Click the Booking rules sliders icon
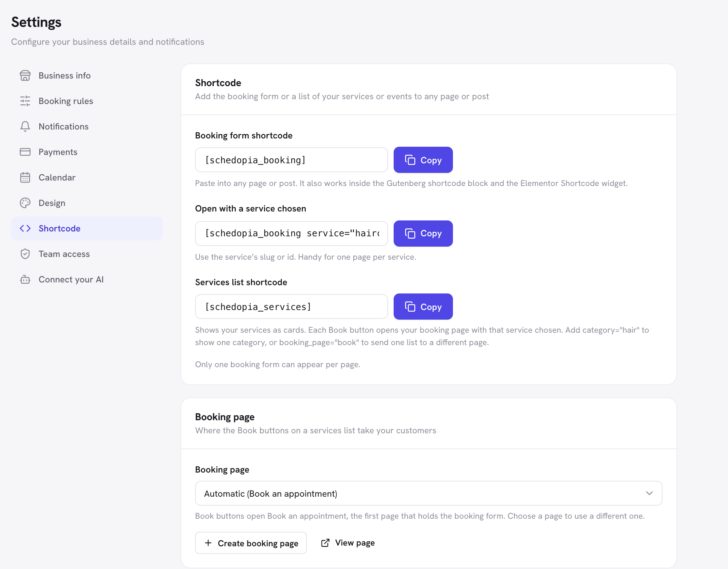The width and height of the screenshot is (728, 569). (x=25, y=101)
